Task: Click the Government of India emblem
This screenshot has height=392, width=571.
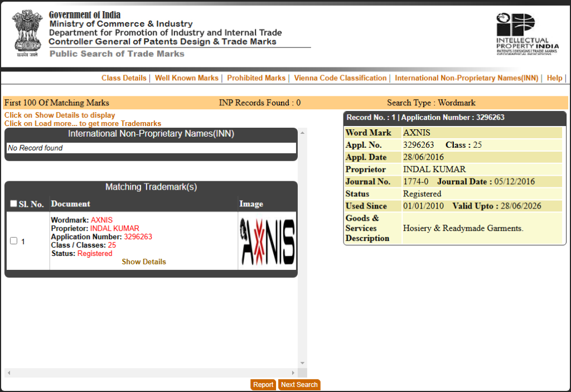Action: (x=27, y=33)
